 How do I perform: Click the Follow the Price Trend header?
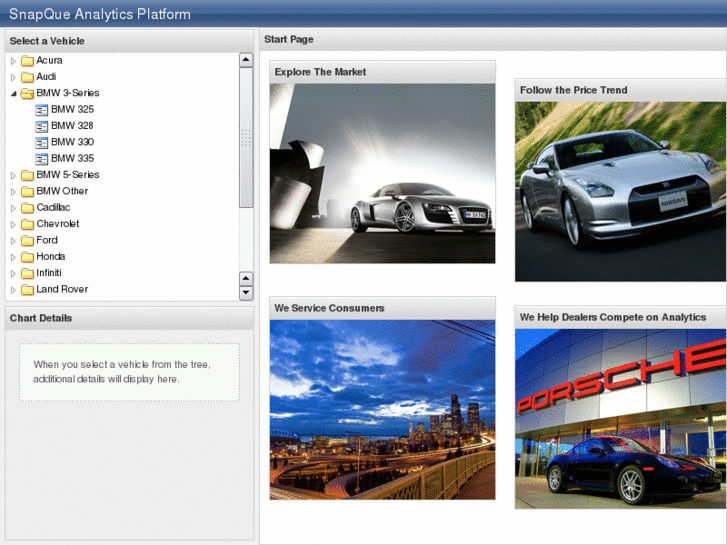620,90
